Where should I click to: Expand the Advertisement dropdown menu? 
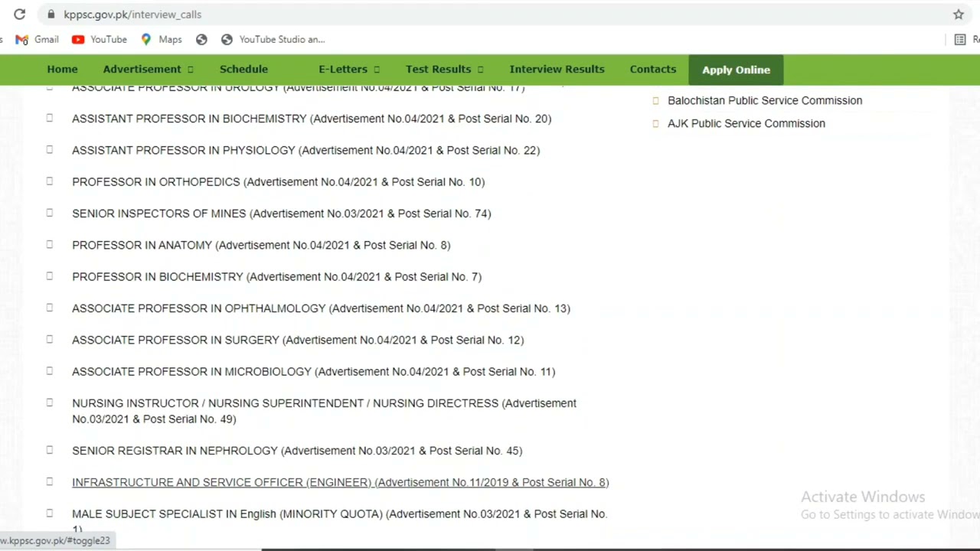[x=149, y=69]
